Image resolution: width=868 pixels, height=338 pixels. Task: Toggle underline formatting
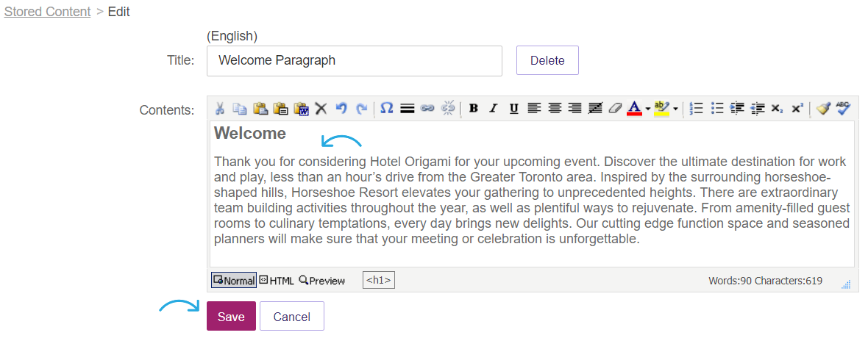pyautogui.click(x=513, y=109)
